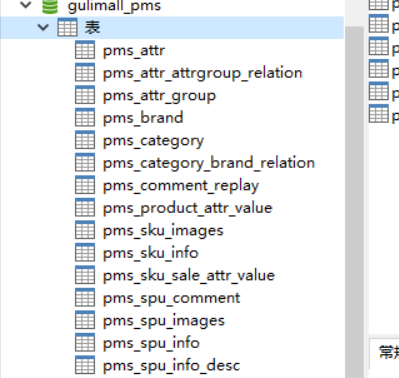
Task: Select pms_category_brand_relation table name
Action: [x=209, y=163]
